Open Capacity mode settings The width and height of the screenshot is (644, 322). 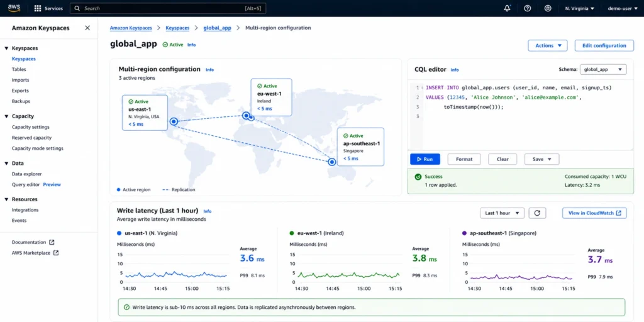(x=37, y=148)
